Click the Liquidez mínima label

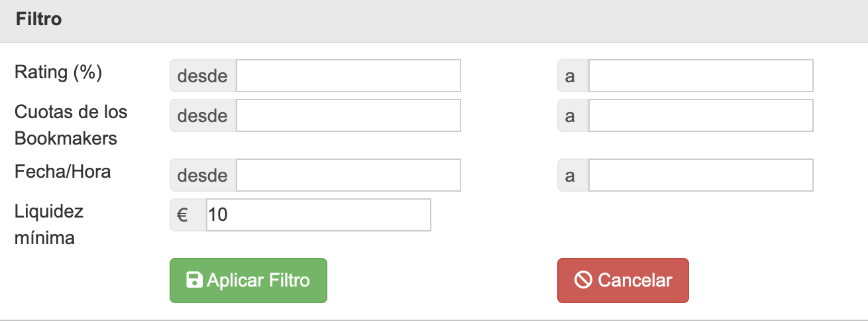pos(49,225)
